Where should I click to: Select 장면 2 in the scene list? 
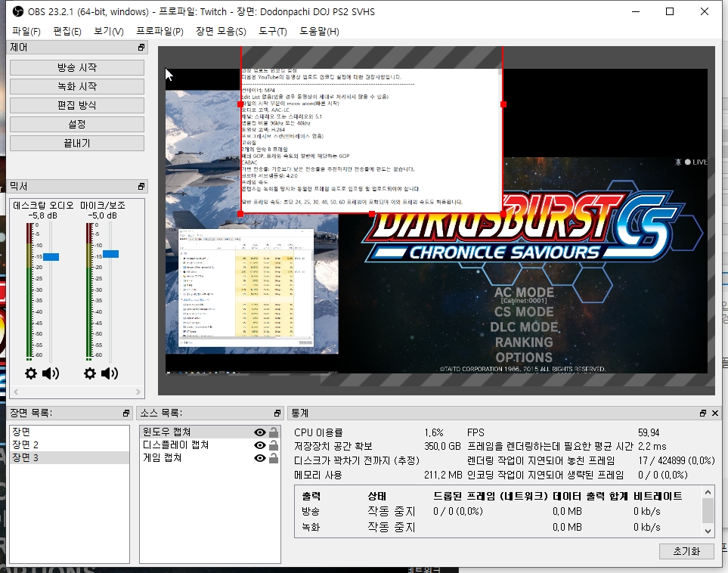70,444
